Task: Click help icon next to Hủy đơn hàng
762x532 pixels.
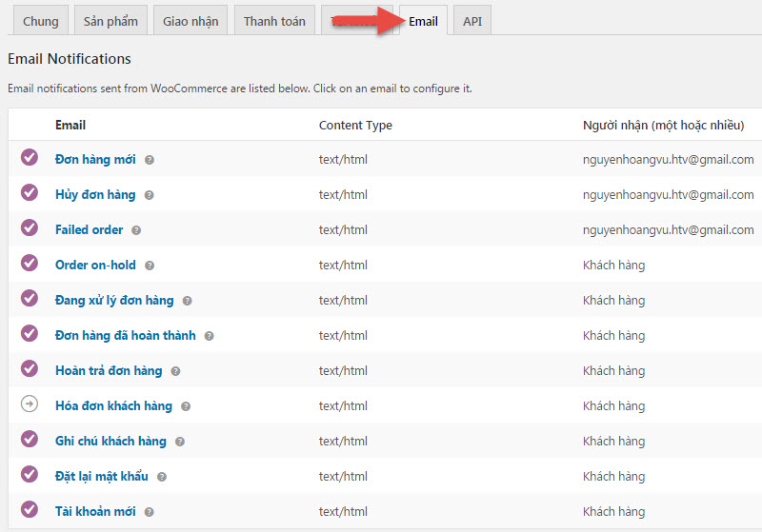Action: pos(150,195)
